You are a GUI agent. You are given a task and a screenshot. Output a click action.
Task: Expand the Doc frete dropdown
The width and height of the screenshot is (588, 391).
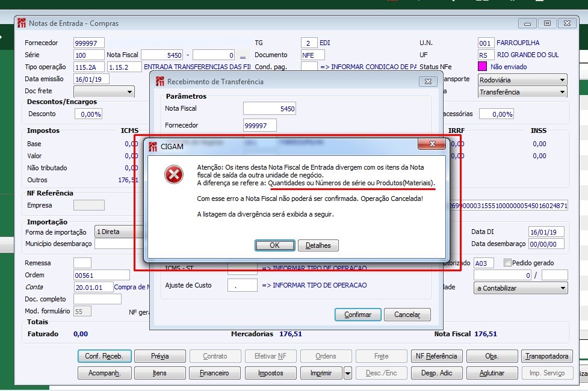coord(129,91)
